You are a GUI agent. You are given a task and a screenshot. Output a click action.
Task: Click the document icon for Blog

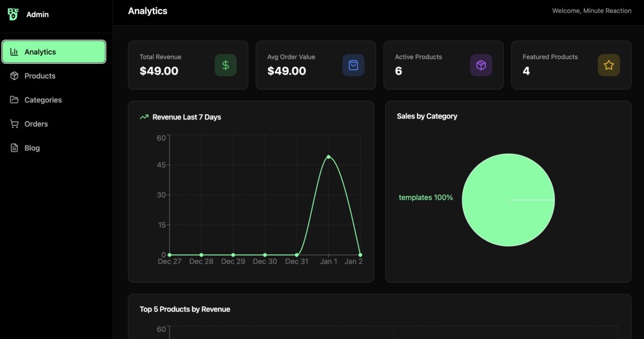coord(14,148)
